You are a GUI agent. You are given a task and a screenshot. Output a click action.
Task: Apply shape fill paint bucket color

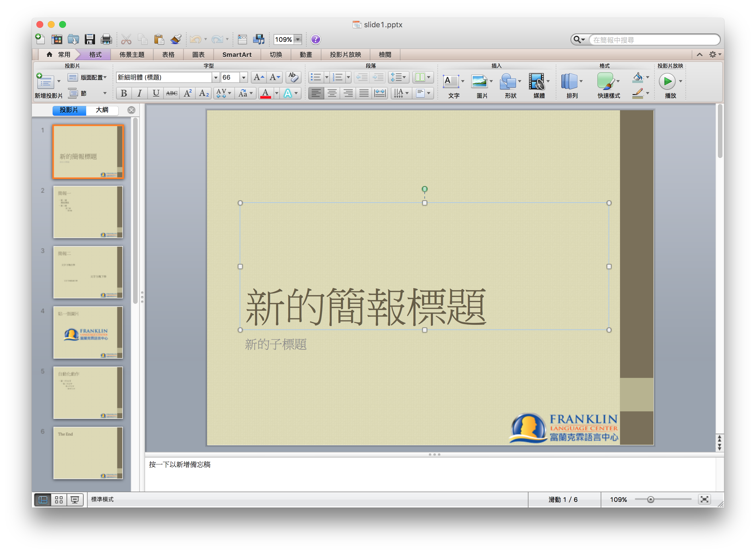click(637, 77)
